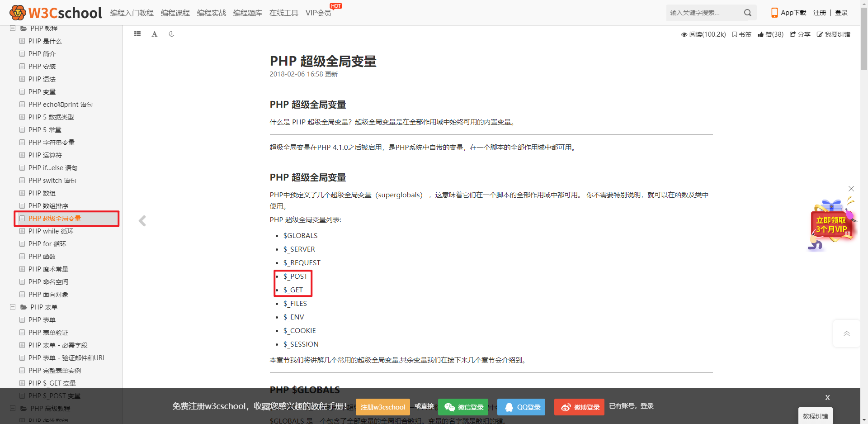The width and height of the screenshot is (868, 424).
Task: Open PHP 语法 chapter
Action: [42, 79]
